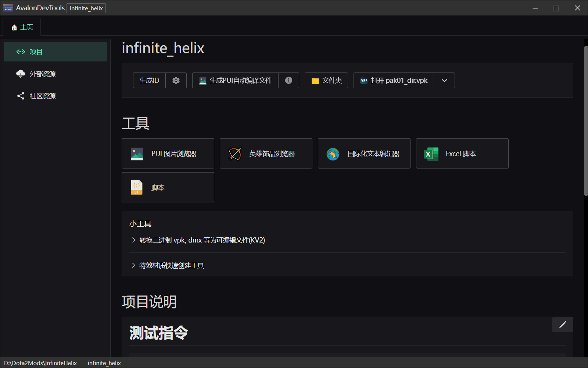Click the image icon on 生成PUI自动编译文件
588x368 pixels.
[x=203, y=81]
